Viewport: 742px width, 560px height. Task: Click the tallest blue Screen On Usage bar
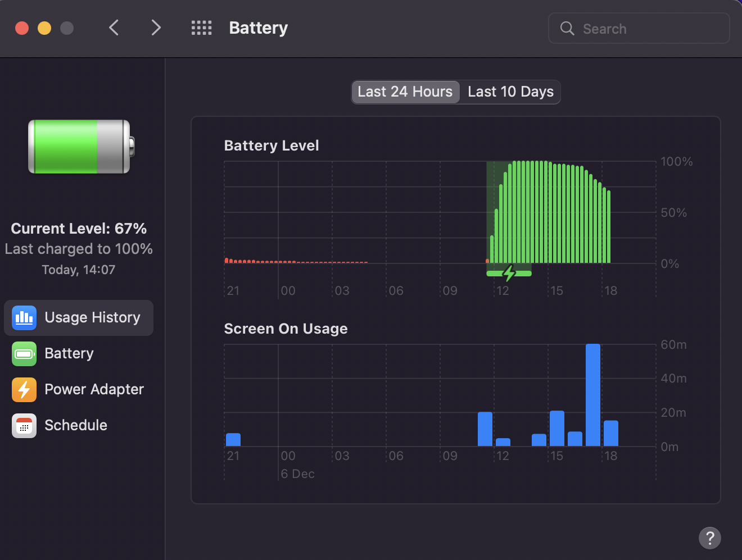click(592, 395)
